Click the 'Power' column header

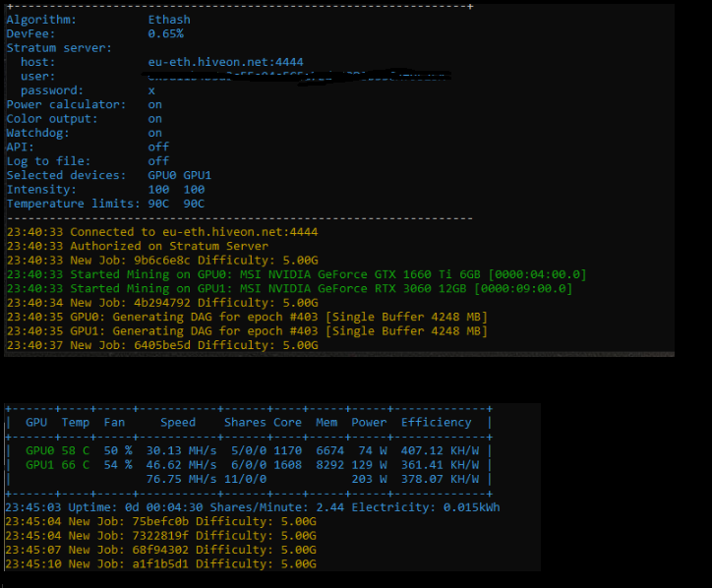point(369,423)
